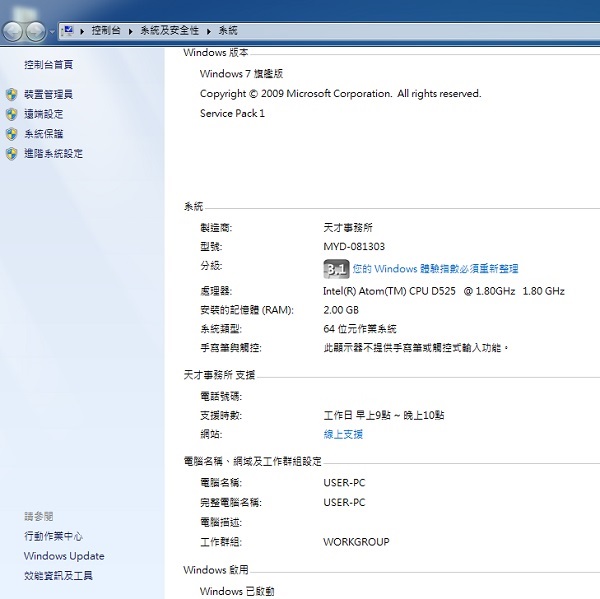Click shield icon next to 系統保護

pyautogui.click(x=12, y=134)
